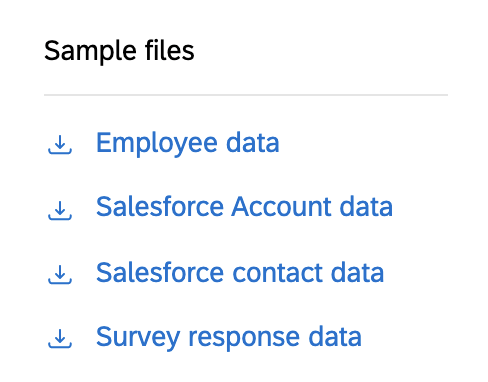Open the Survey response data link

[x=229, y=337]
